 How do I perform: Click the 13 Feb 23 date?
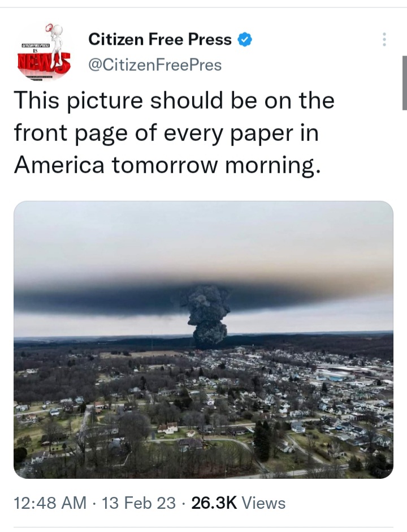point(138,503)
